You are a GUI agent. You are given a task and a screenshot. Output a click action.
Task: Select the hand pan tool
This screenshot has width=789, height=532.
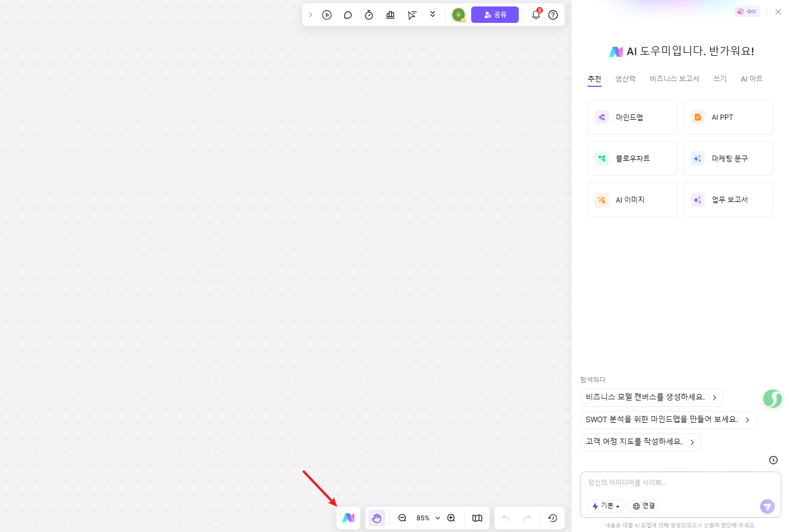377,518
